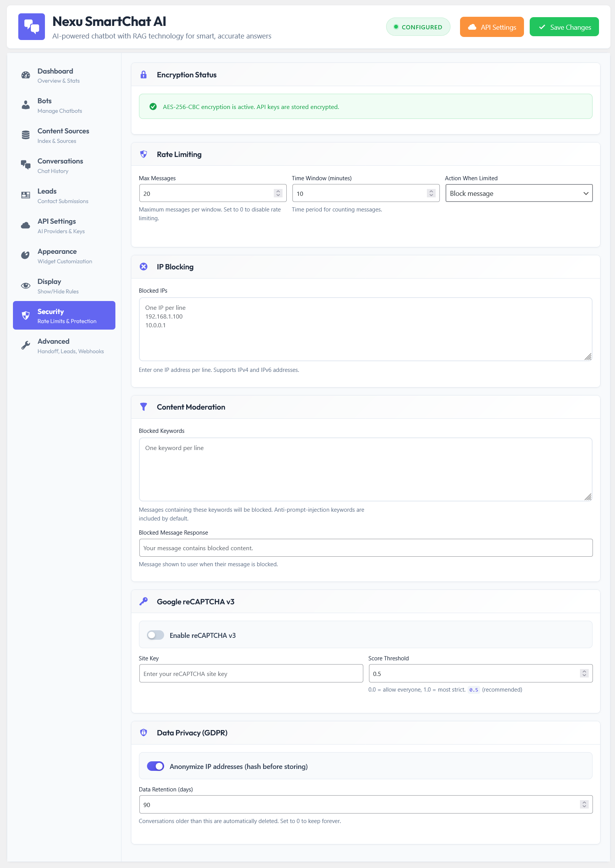The width and height of the screenshot is (615, 868).
Task: Open the Action When Limited dropdown
Action: [x=519, y=193]
